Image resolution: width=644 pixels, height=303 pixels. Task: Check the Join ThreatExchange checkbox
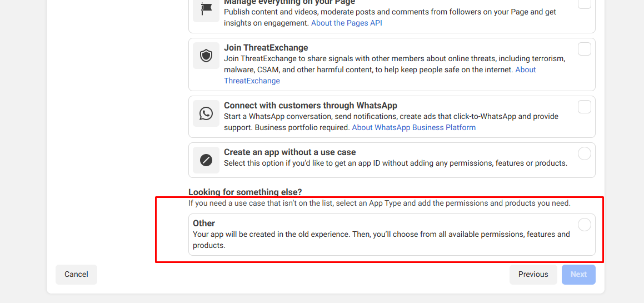[x=584, y=49]
